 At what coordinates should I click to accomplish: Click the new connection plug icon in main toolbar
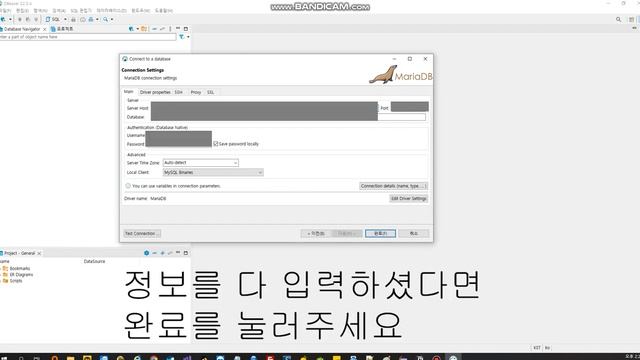click(3, 19)
